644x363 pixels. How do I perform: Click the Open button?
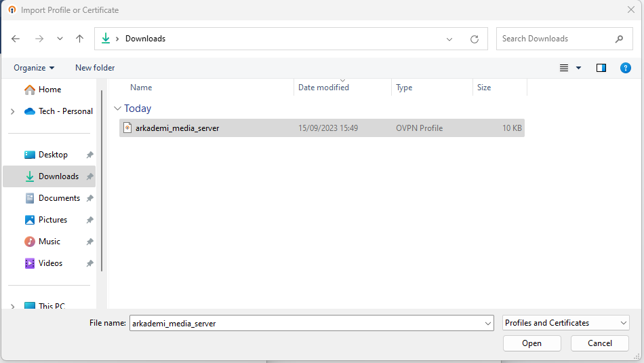[532, 343]
